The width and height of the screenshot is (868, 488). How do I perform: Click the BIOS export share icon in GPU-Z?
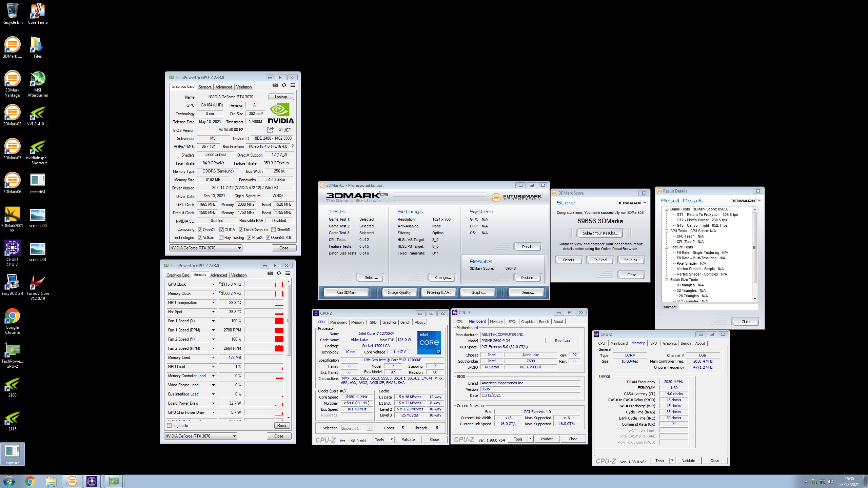pos(270,130)
